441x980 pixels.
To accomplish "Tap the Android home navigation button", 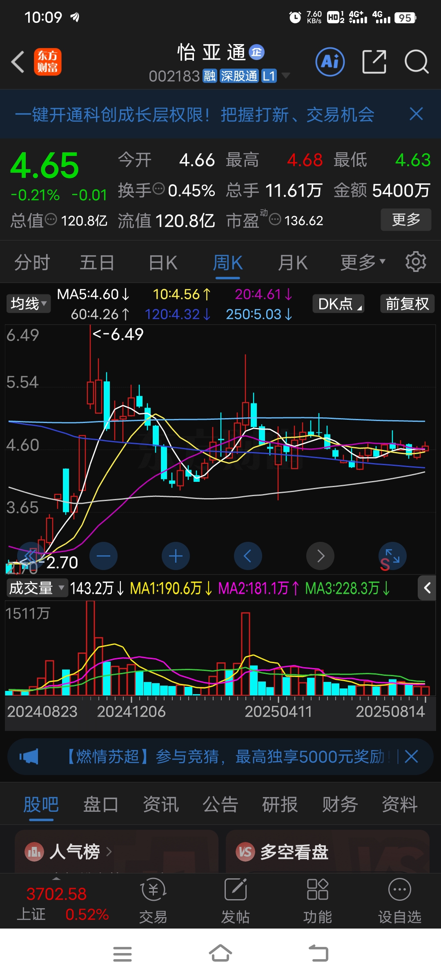I will coord(220,953).
